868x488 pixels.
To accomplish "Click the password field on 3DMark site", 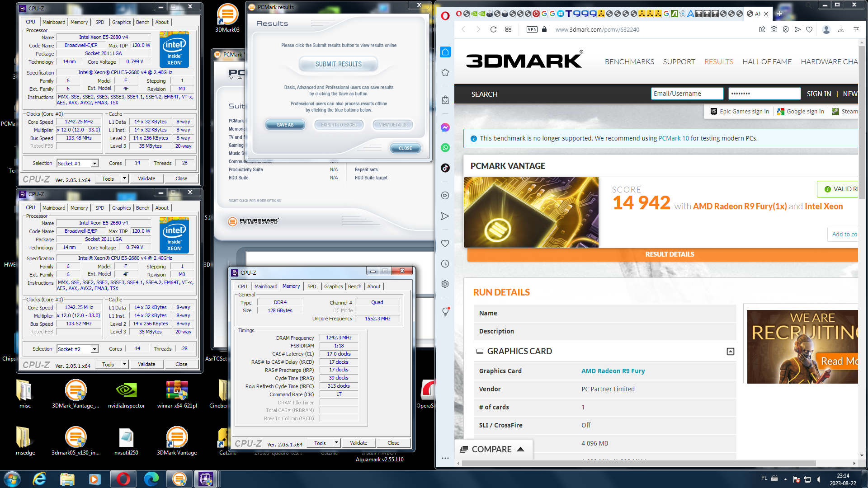I will [764, 94].
